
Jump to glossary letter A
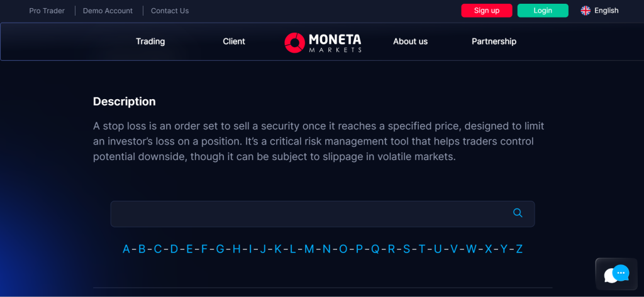pyautogui.click(x=126, y=249)
